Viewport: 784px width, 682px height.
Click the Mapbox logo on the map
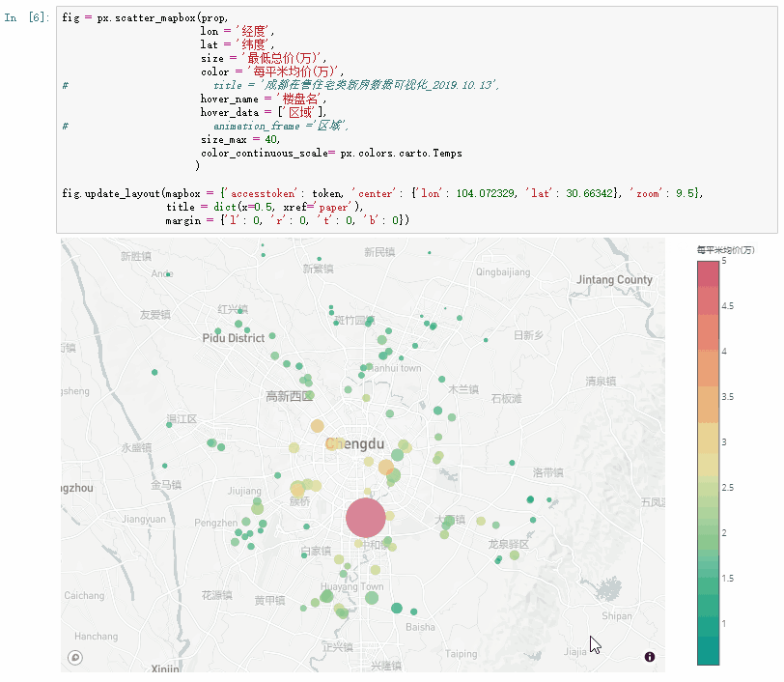pos(75,657)
